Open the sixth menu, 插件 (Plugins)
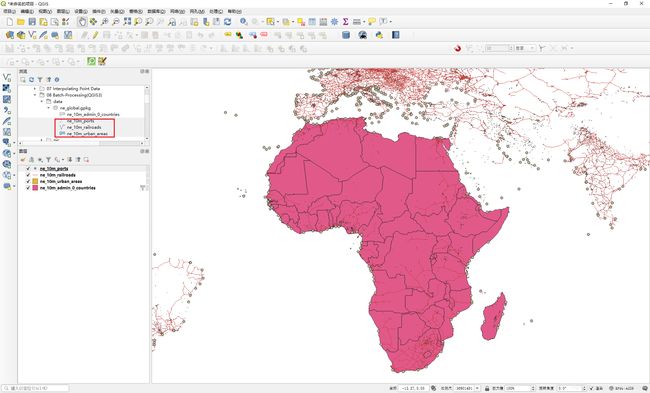Image resolution: width=650 pixels, height=393 pixels. point(99,11)
